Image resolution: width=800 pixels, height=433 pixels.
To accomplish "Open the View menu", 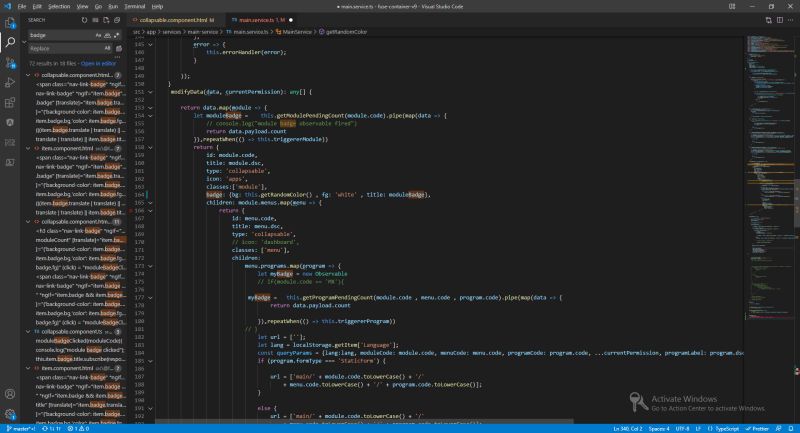I will point(82,7).
